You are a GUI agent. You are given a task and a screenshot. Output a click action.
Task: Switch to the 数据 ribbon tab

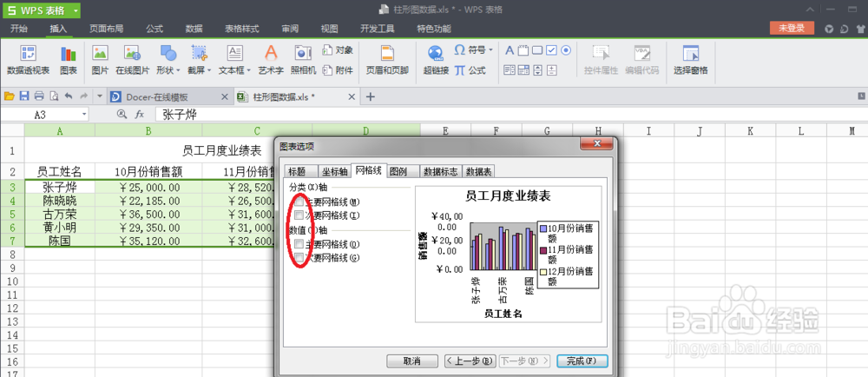(194, 29)
